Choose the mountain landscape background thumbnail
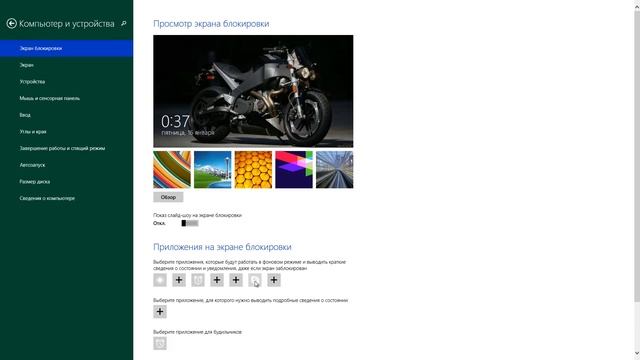The image size is (640, 360). click(x=213, y=170)
